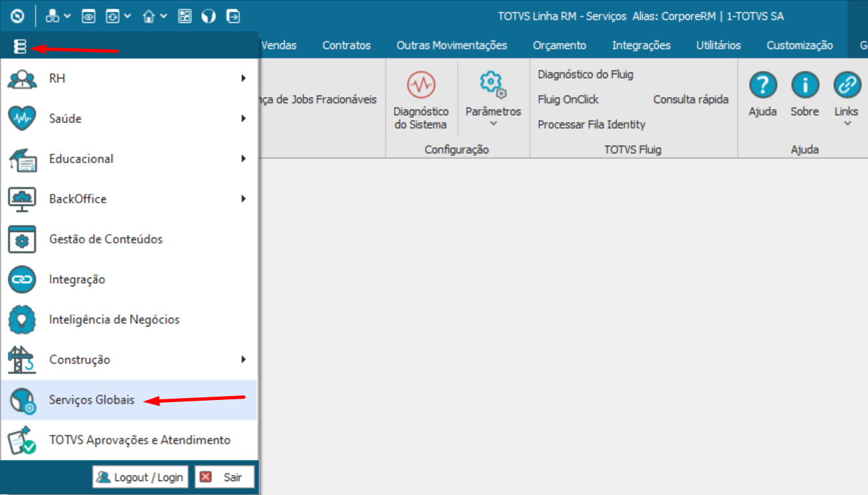Viewport: 868px width, 495px height.
Task: Open the dropdown arrow beside the refresh window icon
Action: [x=127, y=16]
